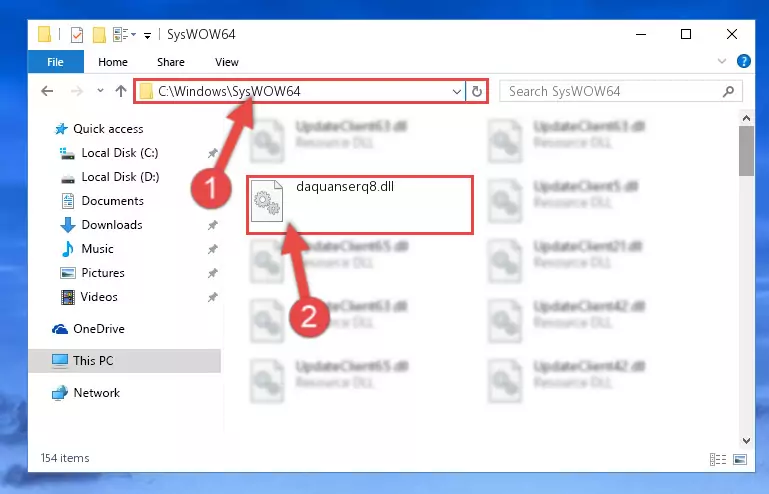This screenshot has height=494, width=769.
Task: Open Music in the navigation pane
Action: point(97,249)
